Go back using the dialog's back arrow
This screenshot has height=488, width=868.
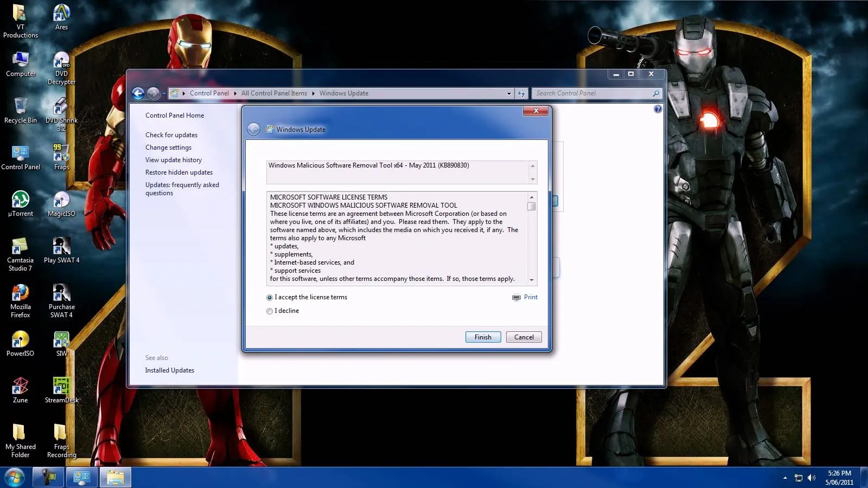[253, 129]
